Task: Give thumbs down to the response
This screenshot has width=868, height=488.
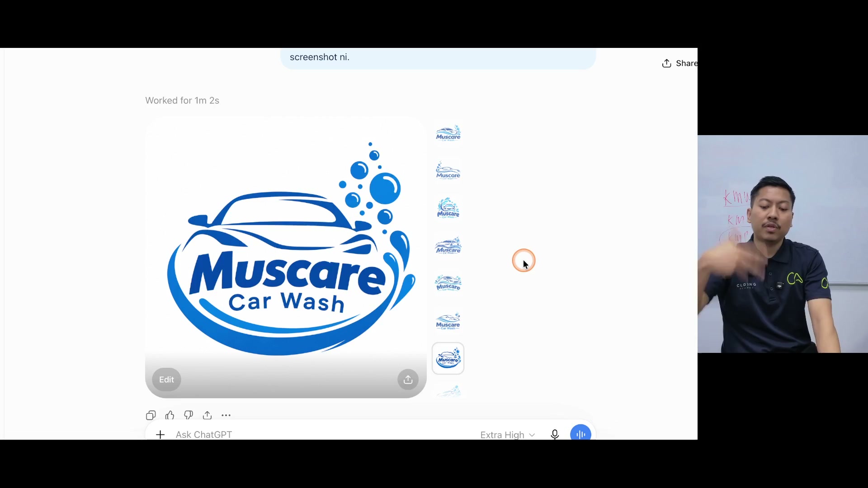Action: click(x=189, y=415)
